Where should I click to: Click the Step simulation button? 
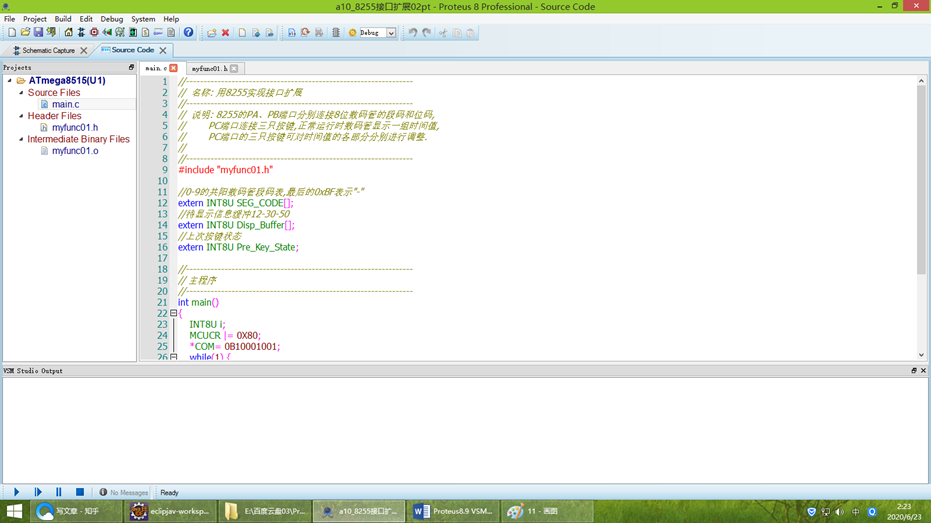coord(38,492)
